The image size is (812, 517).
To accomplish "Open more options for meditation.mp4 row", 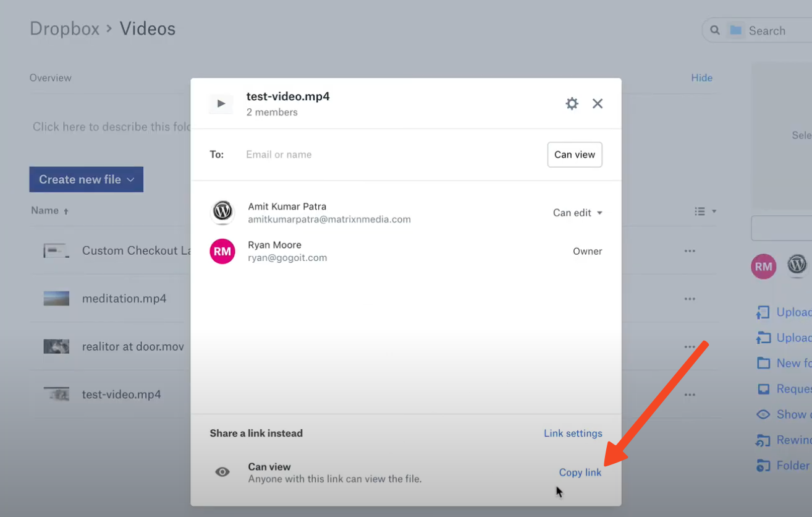I will point(690,299).
